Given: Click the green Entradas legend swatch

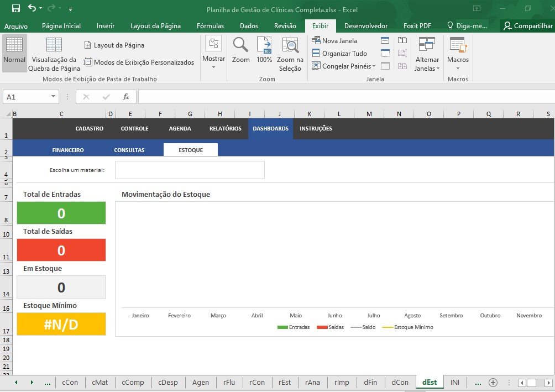Looking at the screenshot, I should click(282, 327).
